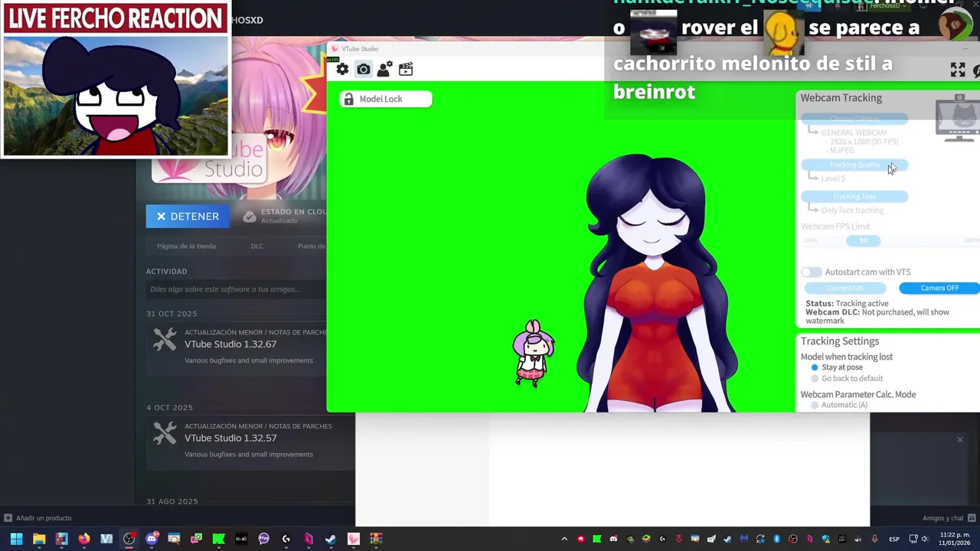980x551 pixels.
Task: Open the Windows Start menu
Action: pyautogui.click(x=16, y=539)
